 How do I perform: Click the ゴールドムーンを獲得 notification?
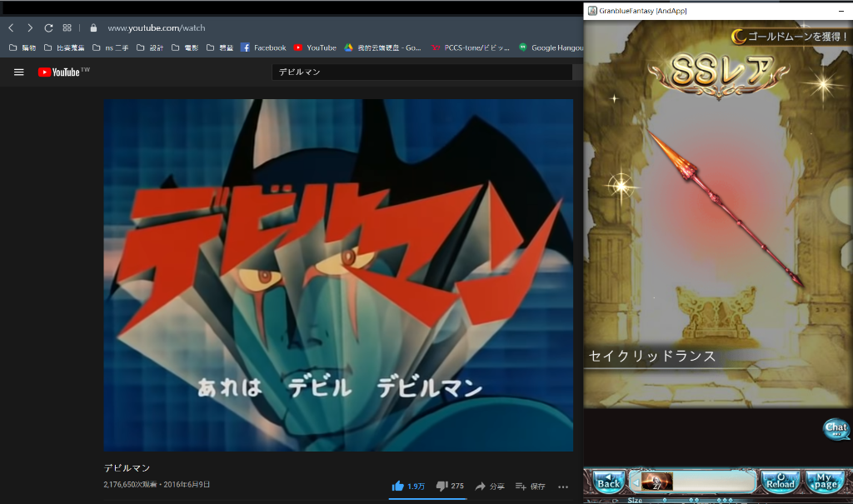791,37
